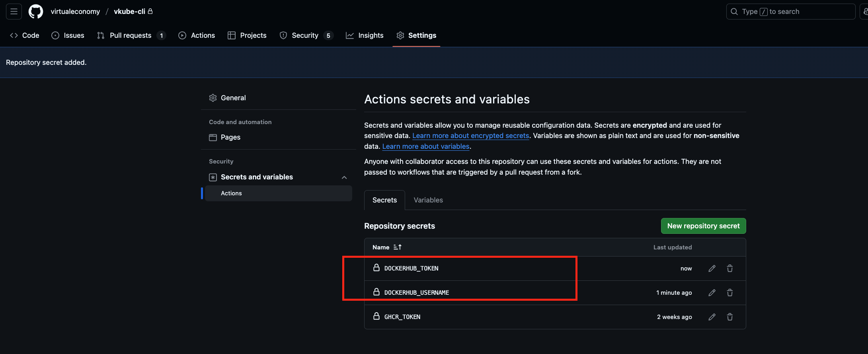The width and height of the screenshot is (868, 354).
Task: Click the 'Repository secret added.' banner text
Action: click(46, 62)
